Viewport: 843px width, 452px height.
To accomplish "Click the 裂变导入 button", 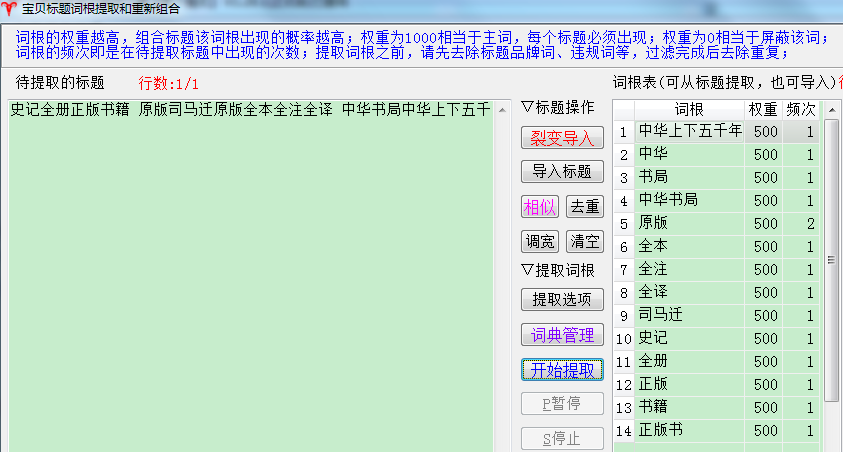I will pyautogui.click(x=561, y=138).
